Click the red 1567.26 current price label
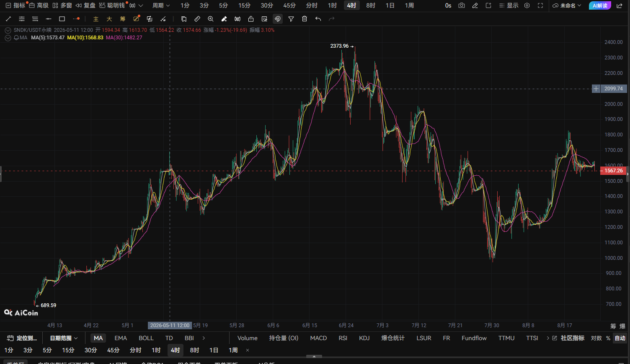Viewport: 630px width, 364px height. (x=614, y=171)
